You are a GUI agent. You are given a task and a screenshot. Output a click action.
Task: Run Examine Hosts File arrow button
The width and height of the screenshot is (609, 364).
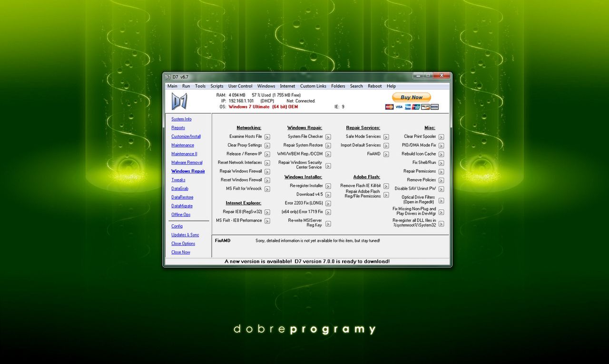(267, 137)
